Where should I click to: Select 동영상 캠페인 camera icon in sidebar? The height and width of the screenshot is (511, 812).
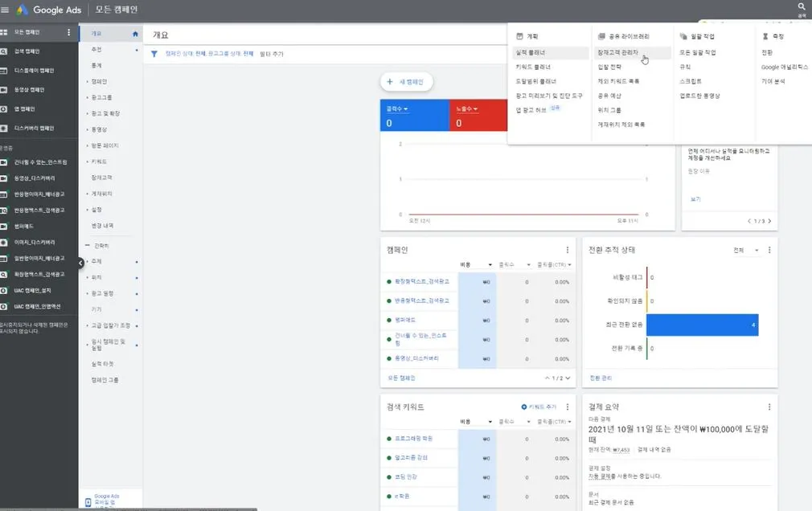tap(4, 89)
